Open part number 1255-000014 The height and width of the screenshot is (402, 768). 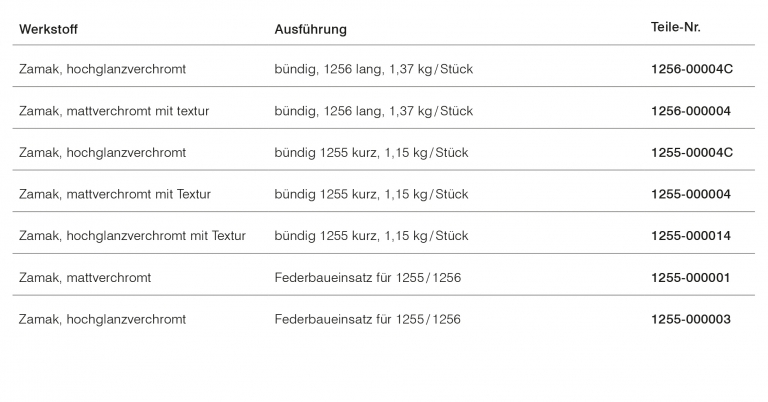point(690,236)
